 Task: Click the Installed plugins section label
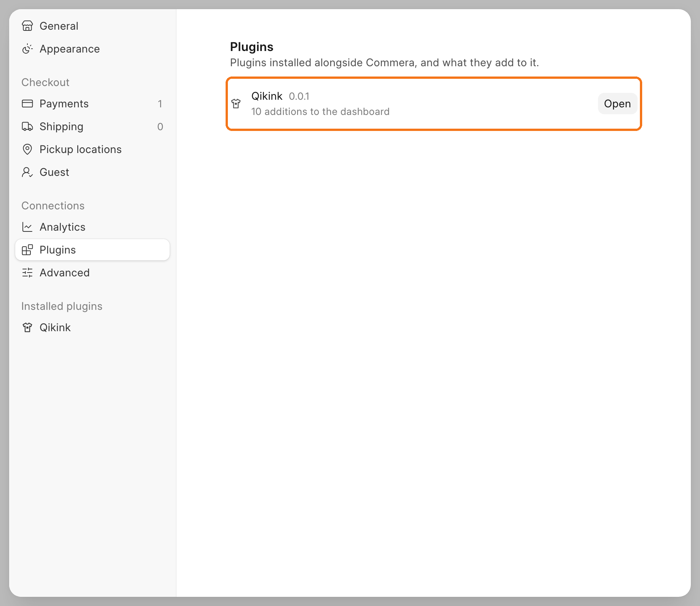click(62, 306)
